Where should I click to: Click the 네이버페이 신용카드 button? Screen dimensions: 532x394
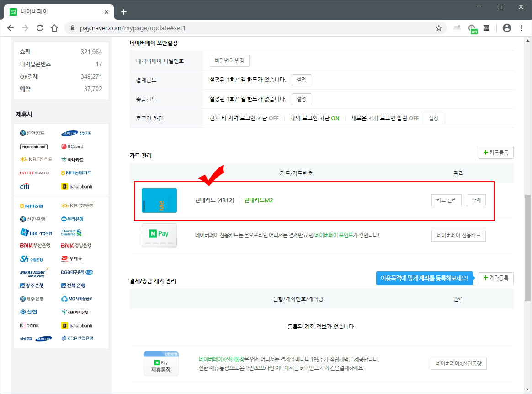[x=459, y=235]
